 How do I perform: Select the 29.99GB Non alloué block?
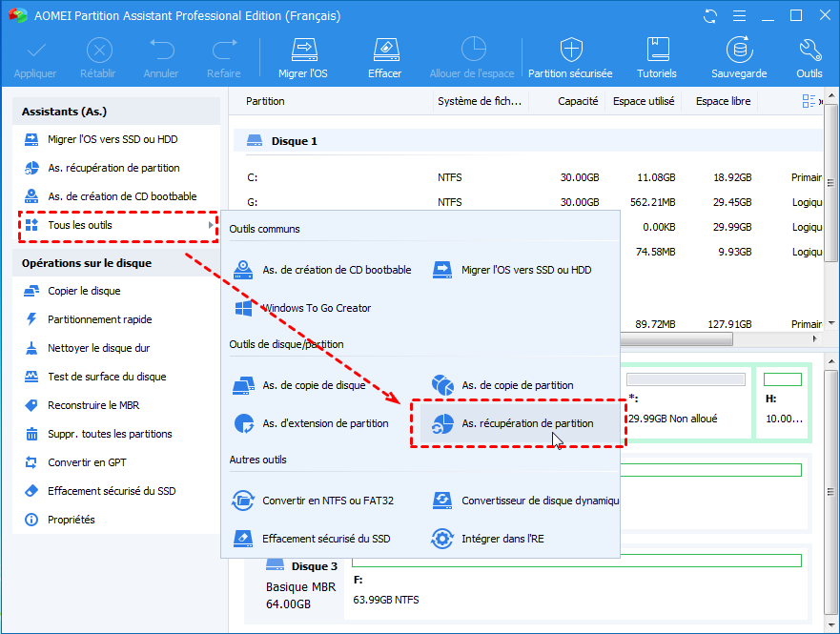(x=686, y=403)
